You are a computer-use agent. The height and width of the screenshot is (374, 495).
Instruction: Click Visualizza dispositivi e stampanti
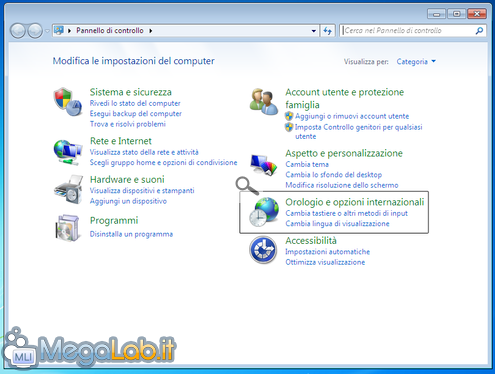(142, 191)
